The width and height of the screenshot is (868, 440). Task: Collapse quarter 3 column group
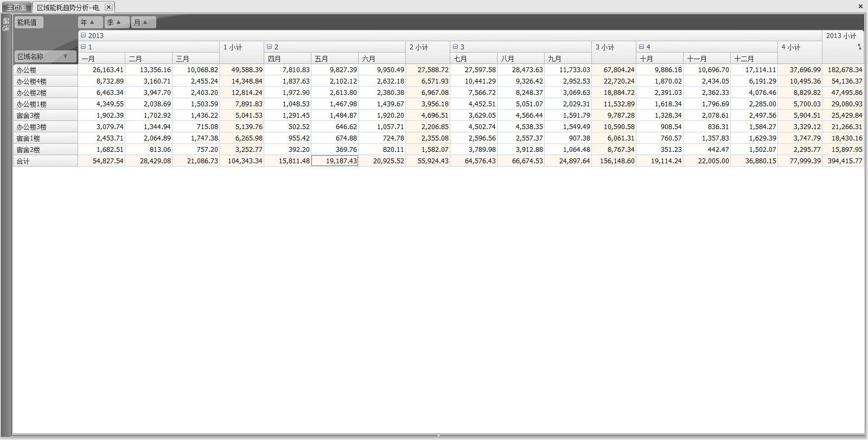click(455, 47)
